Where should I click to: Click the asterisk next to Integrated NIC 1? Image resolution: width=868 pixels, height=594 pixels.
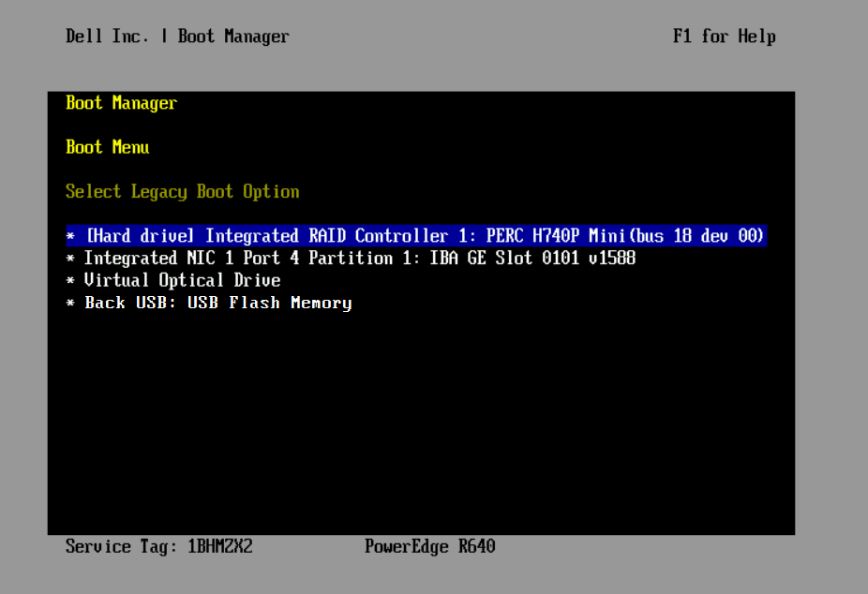70,260
